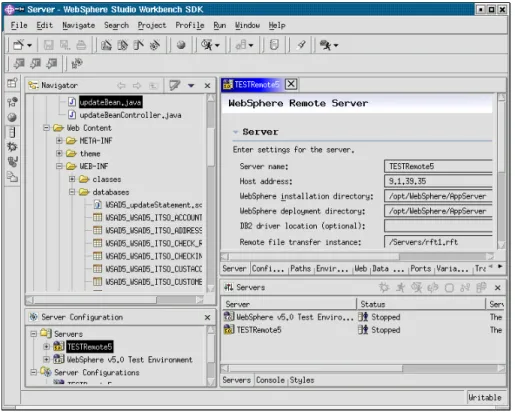Switch to the Styles tab
Image resolution: width=515 pixels, height=412 pixels.
302,380
